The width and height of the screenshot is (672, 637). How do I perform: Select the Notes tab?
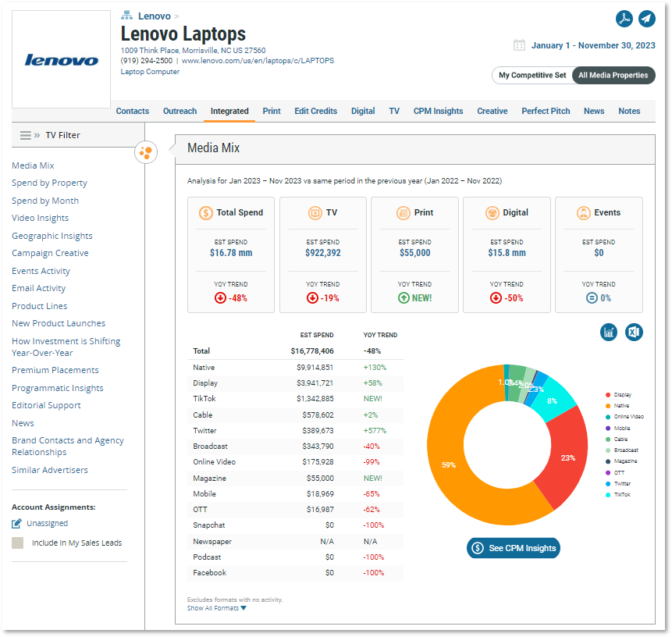(629, 111)
